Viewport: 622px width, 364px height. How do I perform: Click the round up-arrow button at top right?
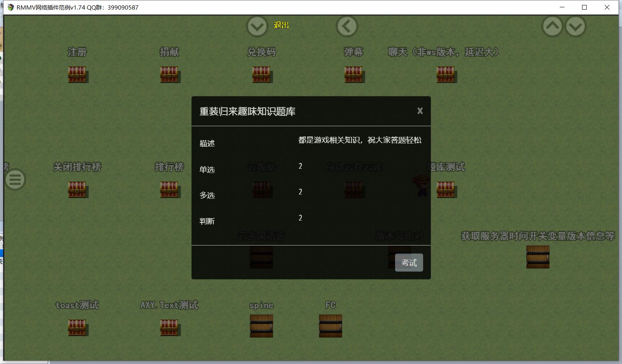(553, 26)
